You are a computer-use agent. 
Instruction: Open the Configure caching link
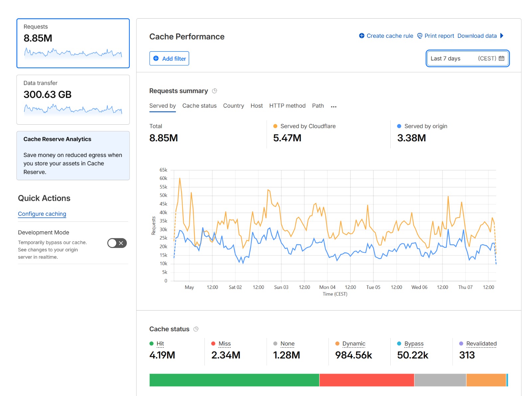point(42,214)
